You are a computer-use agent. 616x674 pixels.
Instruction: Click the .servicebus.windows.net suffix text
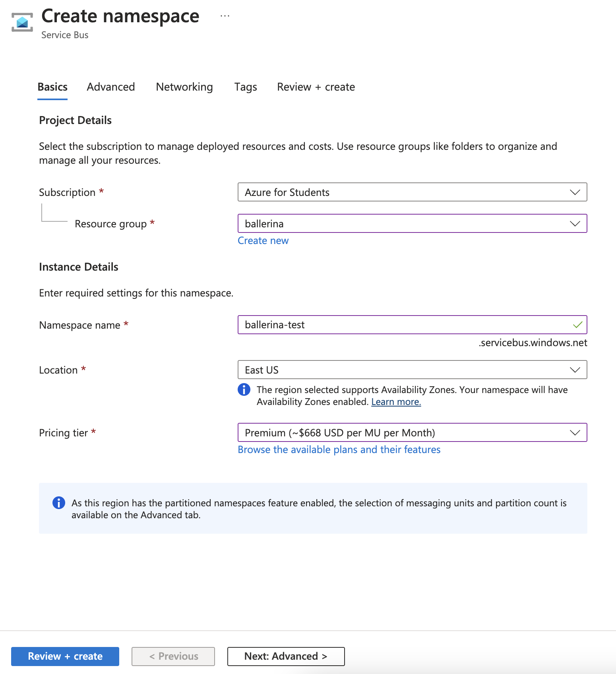pyautogui.click(x=533, y=343)
